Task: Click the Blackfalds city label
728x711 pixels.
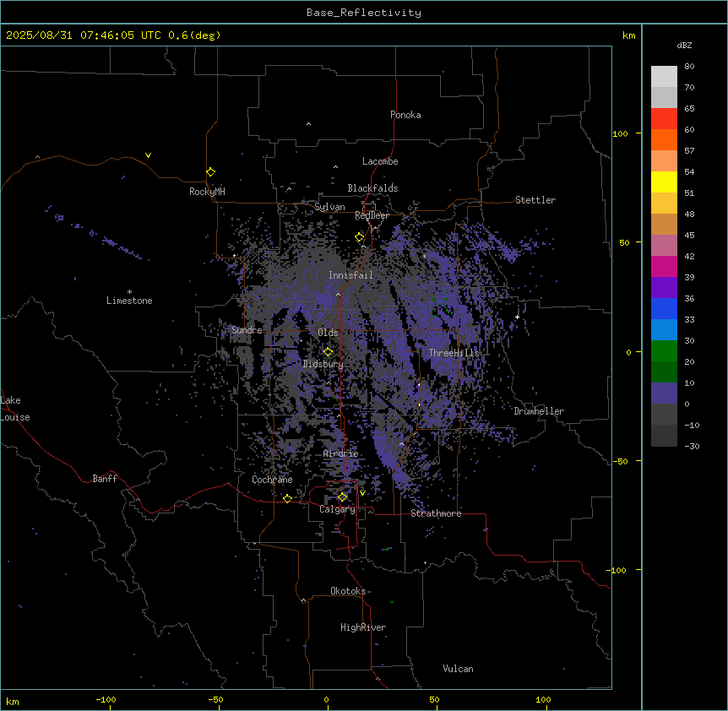Action: [372, 188]
